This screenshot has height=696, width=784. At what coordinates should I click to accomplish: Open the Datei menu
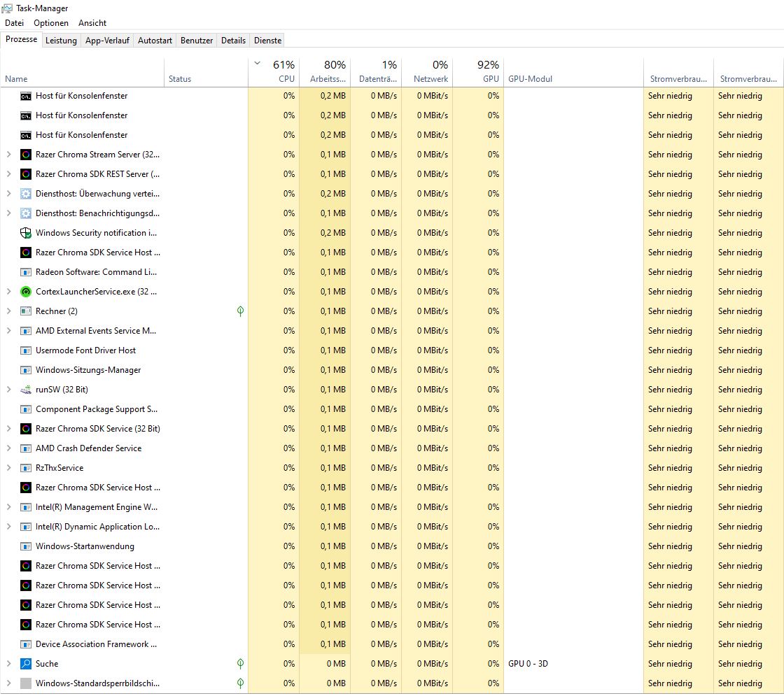[x=15, y=23]
